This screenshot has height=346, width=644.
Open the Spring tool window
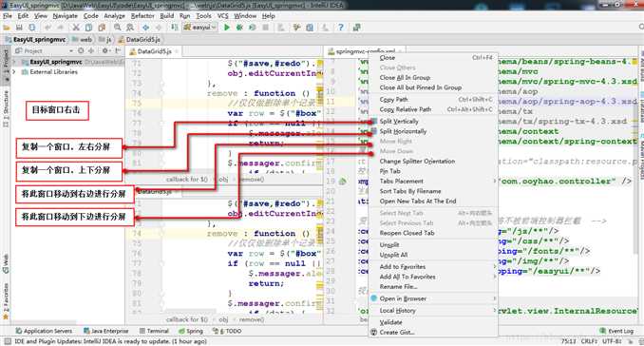click(191, 331)
